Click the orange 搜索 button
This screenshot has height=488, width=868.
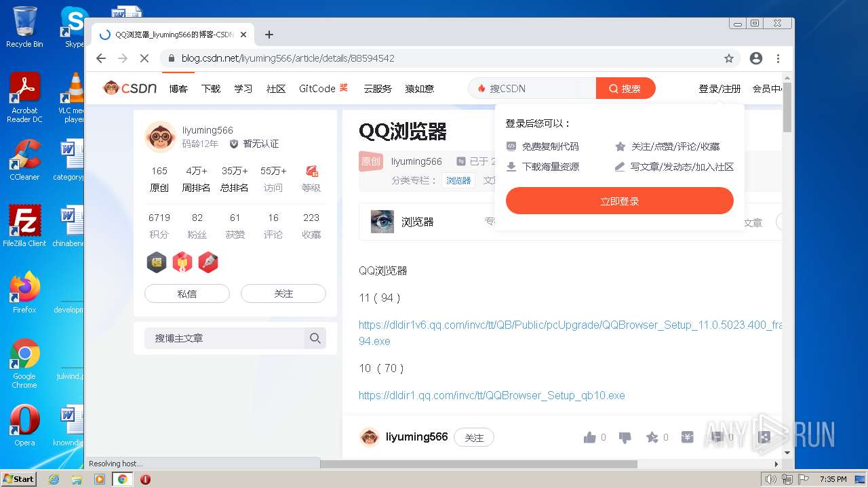pyautogui.click(x=625, y=88)
